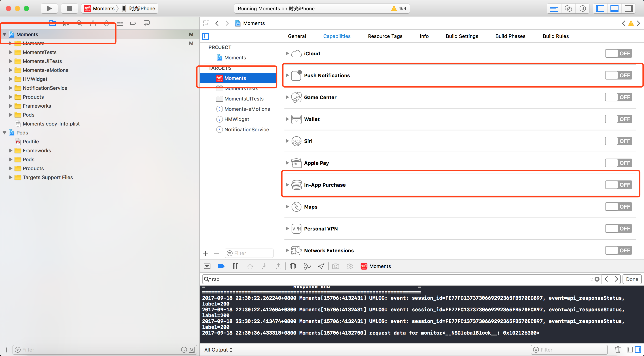Toggle the Navigator pane button
The image size is (644, 356).
(600, 8)
